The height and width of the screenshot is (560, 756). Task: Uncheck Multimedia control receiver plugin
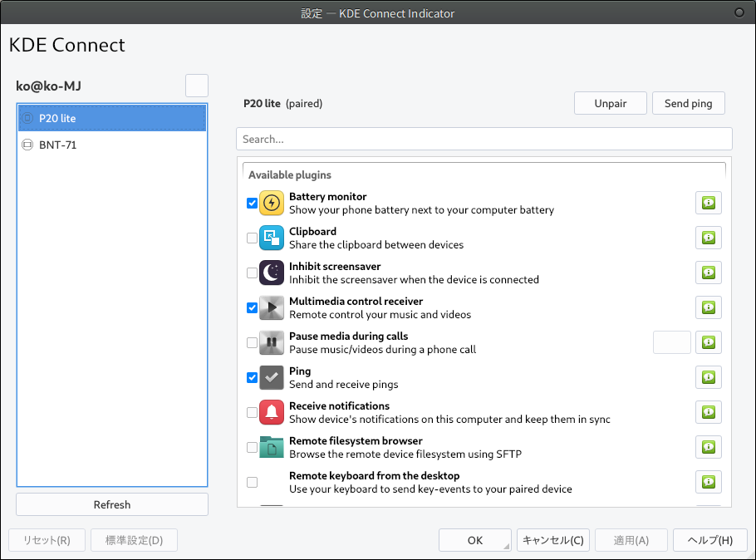pyautogui.click(x=253, y=307)
